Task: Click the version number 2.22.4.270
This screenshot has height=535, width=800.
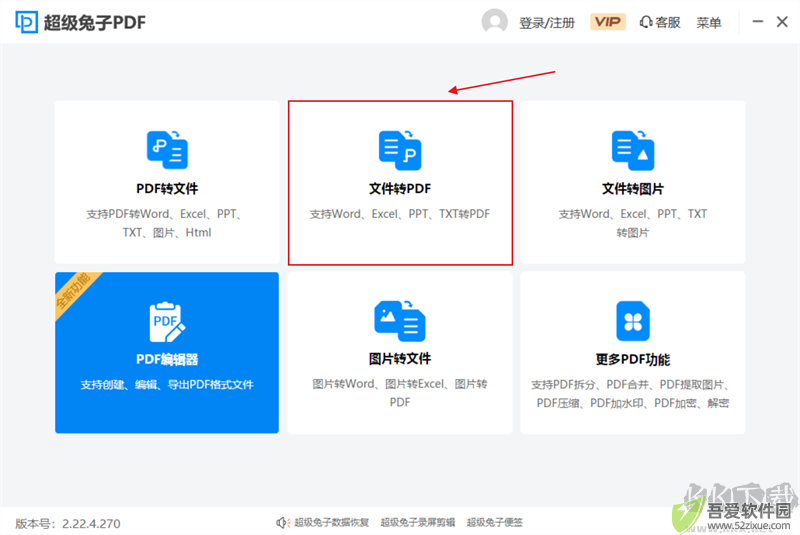Action: pyautogui.click(x=91, y=524)
